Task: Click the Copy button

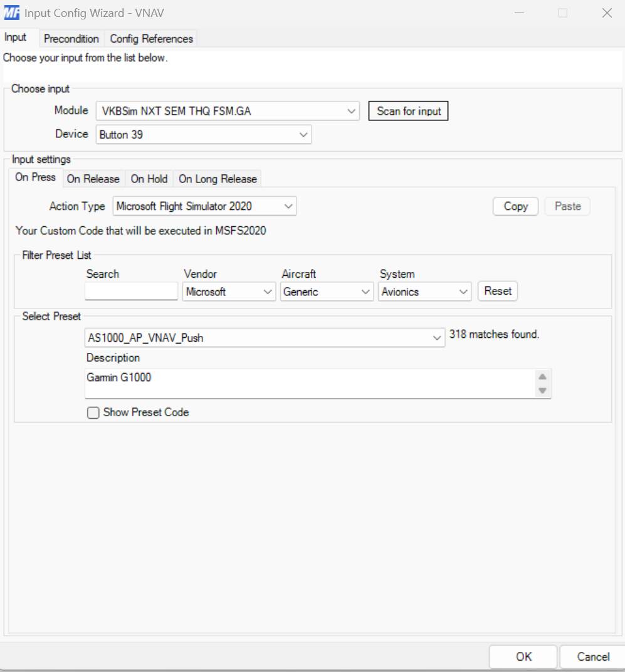Action: [516, 206]
